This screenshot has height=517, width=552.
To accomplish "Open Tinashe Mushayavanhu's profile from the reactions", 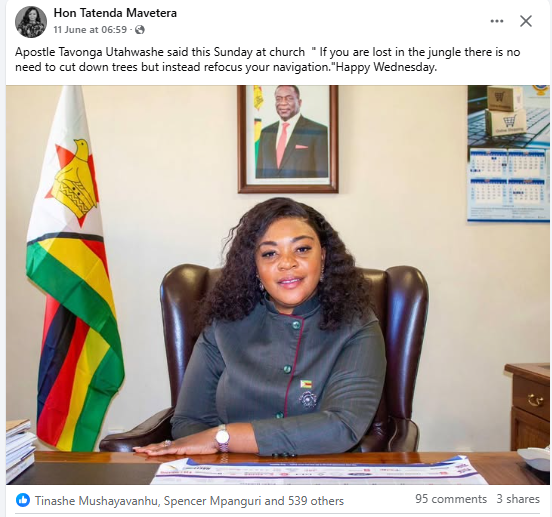I will tap(96, 500).
